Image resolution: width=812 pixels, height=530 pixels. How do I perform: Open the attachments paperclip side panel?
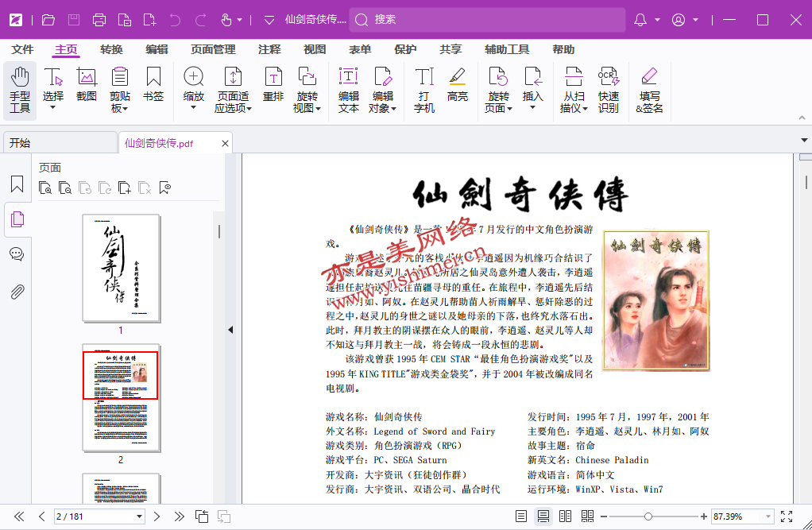click(17, 292)
